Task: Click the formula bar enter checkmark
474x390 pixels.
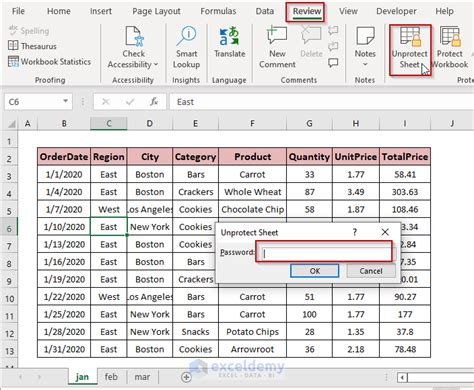Action: [130, 102]
